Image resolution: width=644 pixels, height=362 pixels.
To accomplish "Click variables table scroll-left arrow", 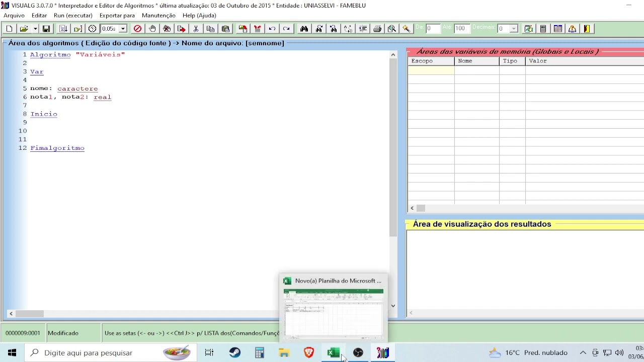I will tap(413, 208).
